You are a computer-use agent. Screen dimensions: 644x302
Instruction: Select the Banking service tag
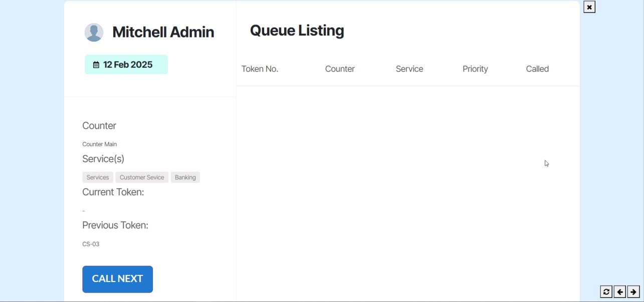(185, 177)
